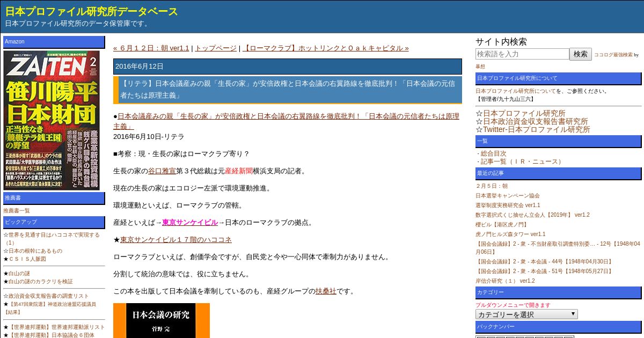Click the 日本会議の研究 book cover image

pos(162,321)
